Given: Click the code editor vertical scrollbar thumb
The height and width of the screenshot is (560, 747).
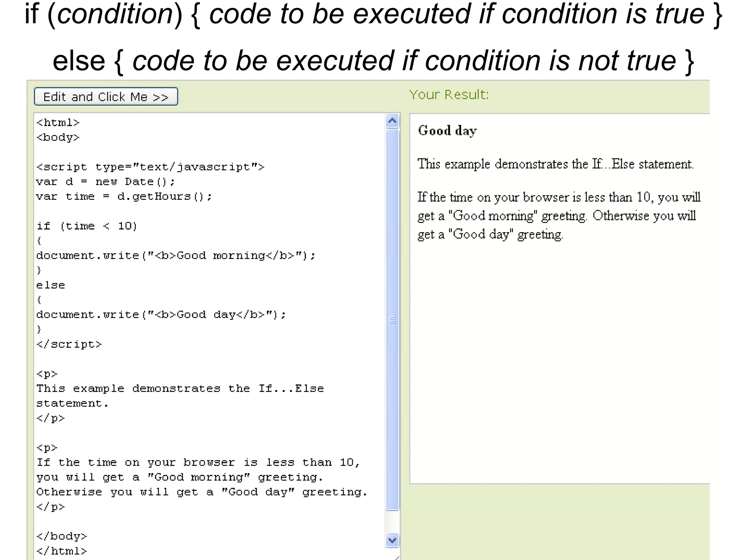Looking at the screenshot, I should tap(392, 320).
